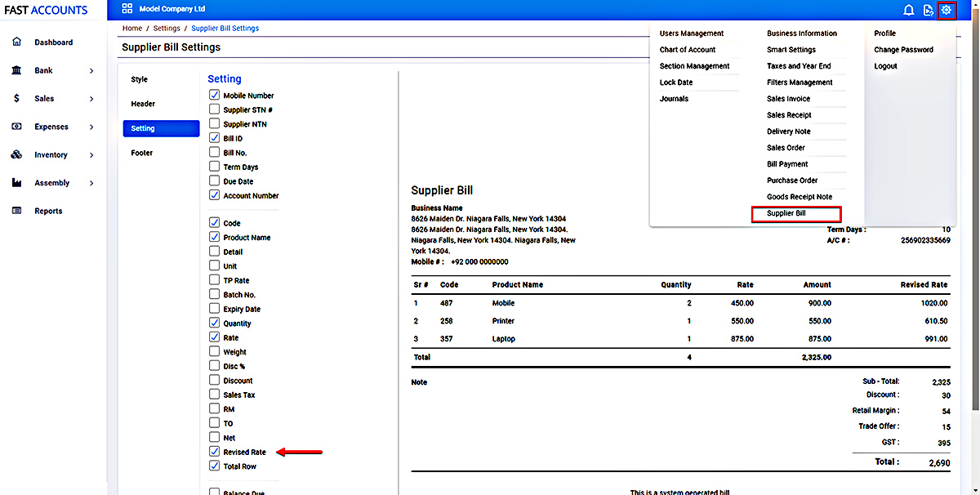Open Profile from the menu
The height and width of the screenshot is (495, 980).
click(884, 33)
